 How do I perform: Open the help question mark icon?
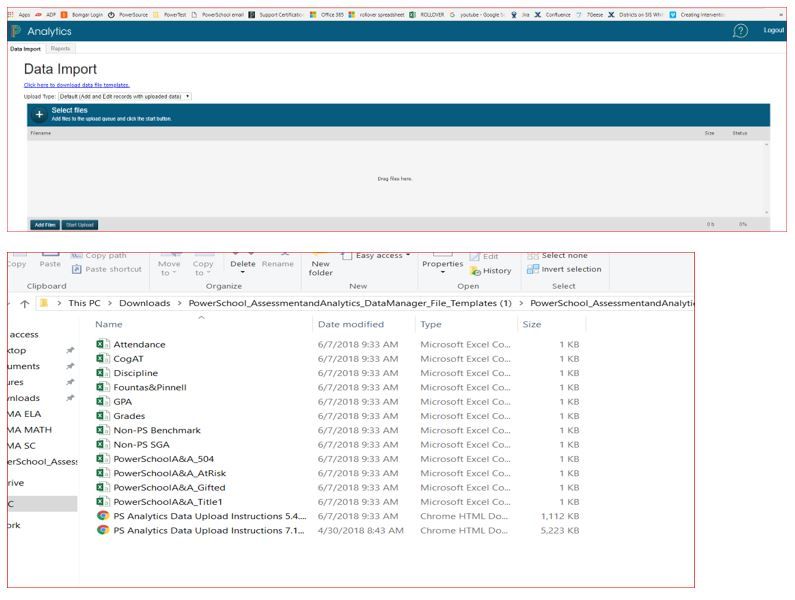(740, 31)
